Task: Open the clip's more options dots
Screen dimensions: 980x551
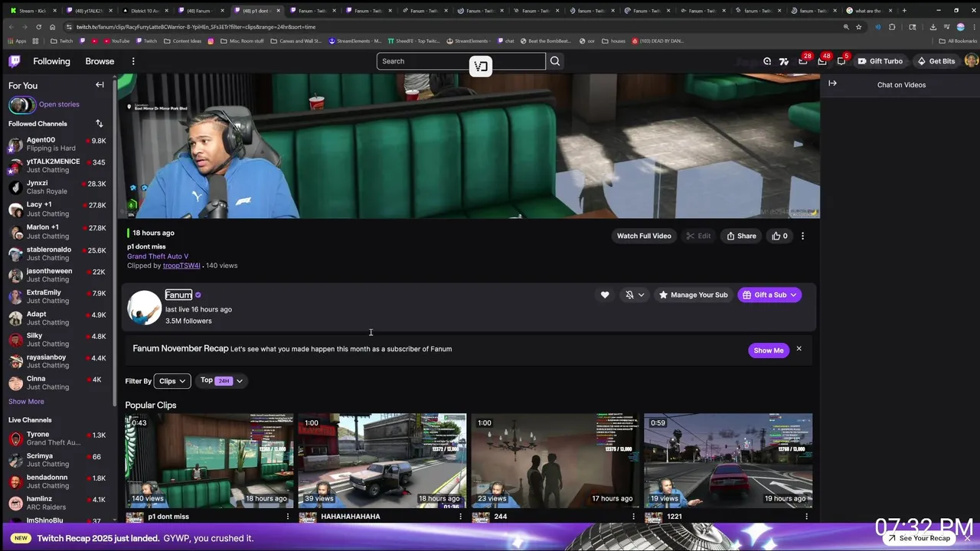Action: tap(802, 236)
